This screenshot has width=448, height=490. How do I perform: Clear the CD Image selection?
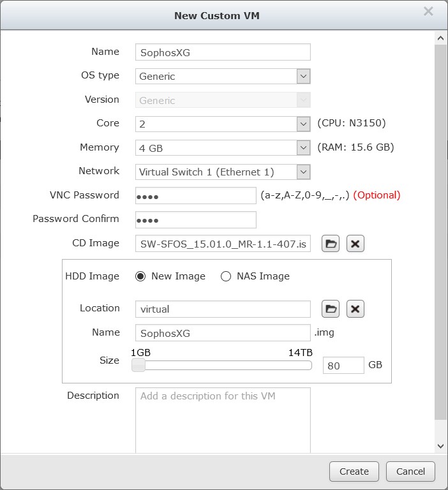[x=355, y=244]
